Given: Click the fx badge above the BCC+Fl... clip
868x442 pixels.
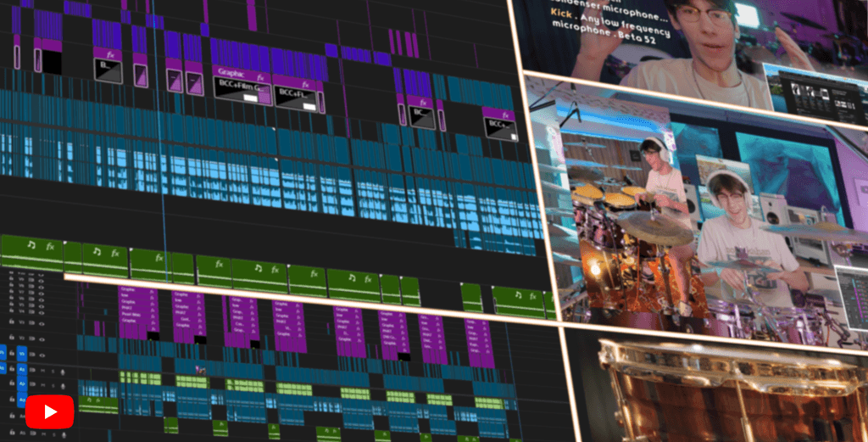Looking at the screenshot, I should tap(305, 84).
